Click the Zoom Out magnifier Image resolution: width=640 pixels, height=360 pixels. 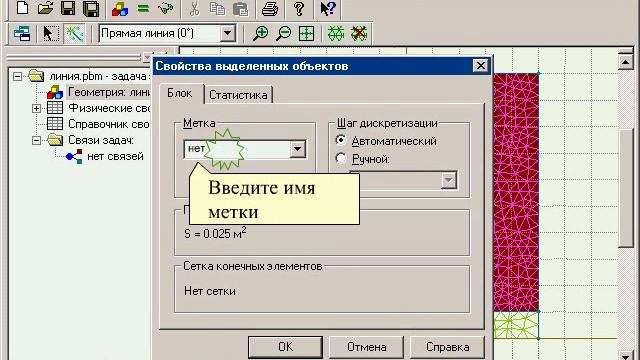tap(283, 33)
